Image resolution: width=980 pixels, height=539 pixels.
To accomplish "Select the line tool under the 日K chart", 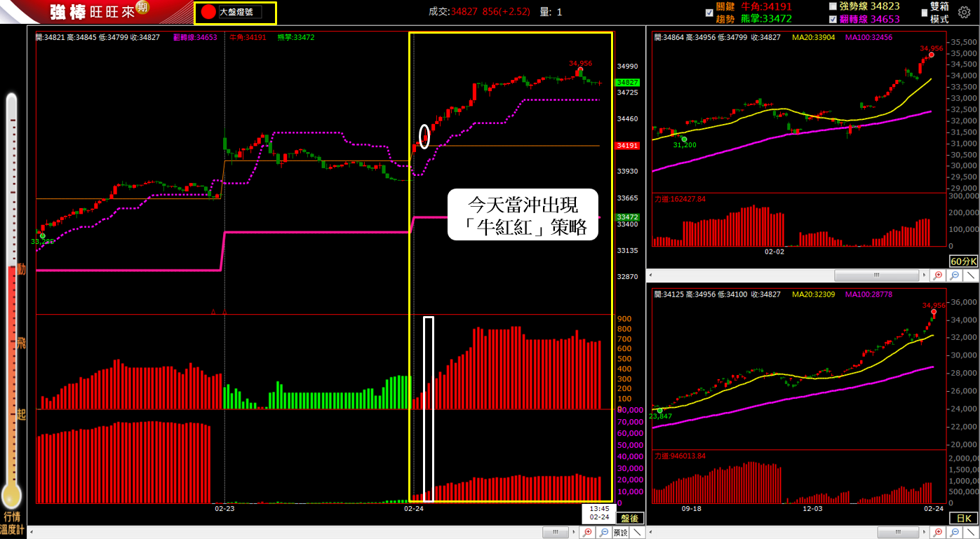I will tap(969, 533).
